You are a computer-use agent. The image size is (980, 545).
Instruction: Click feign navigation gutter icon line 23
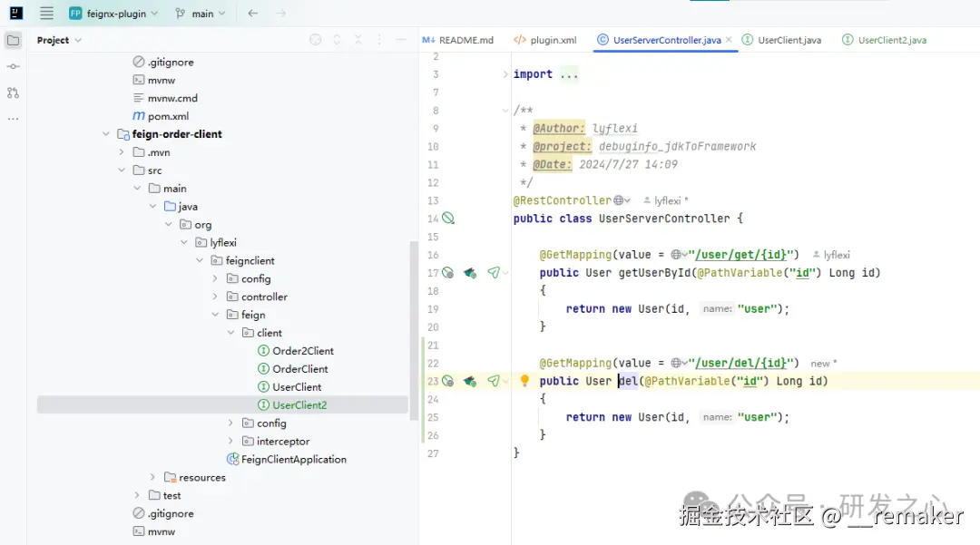point(470,381)
